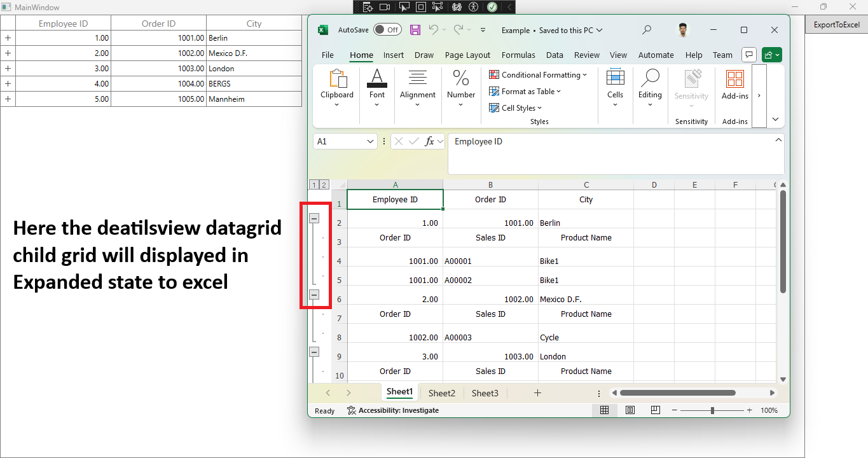Image resolution: width=868 pixels, height=458 pixels.
Task: Click the green checkmark in debug toolbar
Action: 492,7
